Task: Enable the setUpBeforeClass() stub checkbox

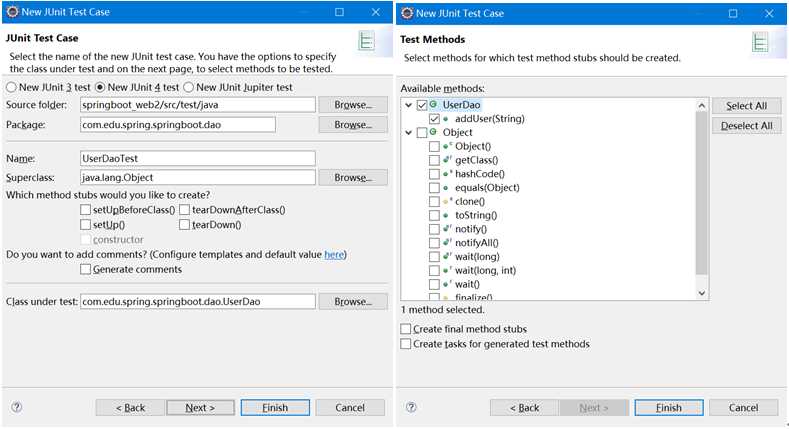Action: (x=86, y=209)
